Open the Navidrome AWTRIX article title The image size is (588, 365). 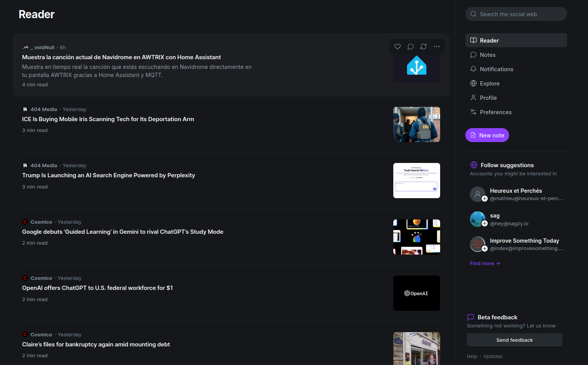point(121,57)
